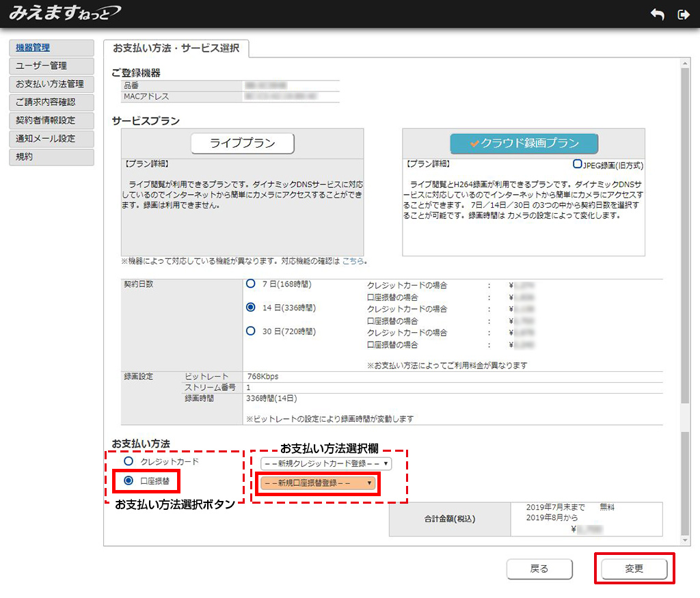This screenshot has height=598, width=700.
Task: Select the 7日 (168時間) radio button
Action: tap(251, 284)
